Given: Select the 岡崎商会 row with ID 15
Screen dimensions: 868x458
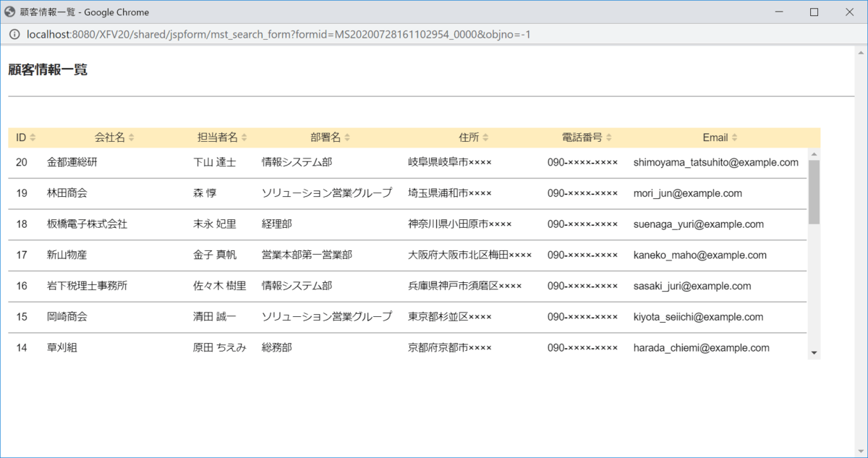Looking at the screenshot, I should click(x=407, y=317).
